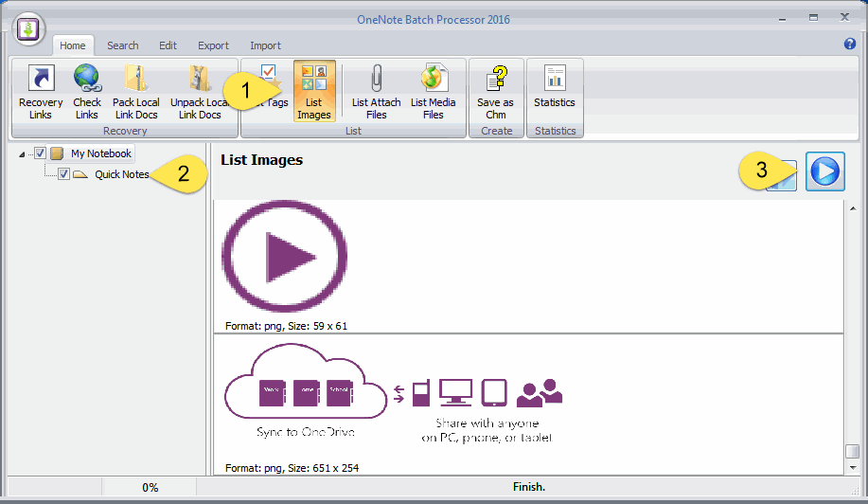Viewport: 868px width, 504px height.
Task: Click the List Images heading
Action: coord(261,160)
